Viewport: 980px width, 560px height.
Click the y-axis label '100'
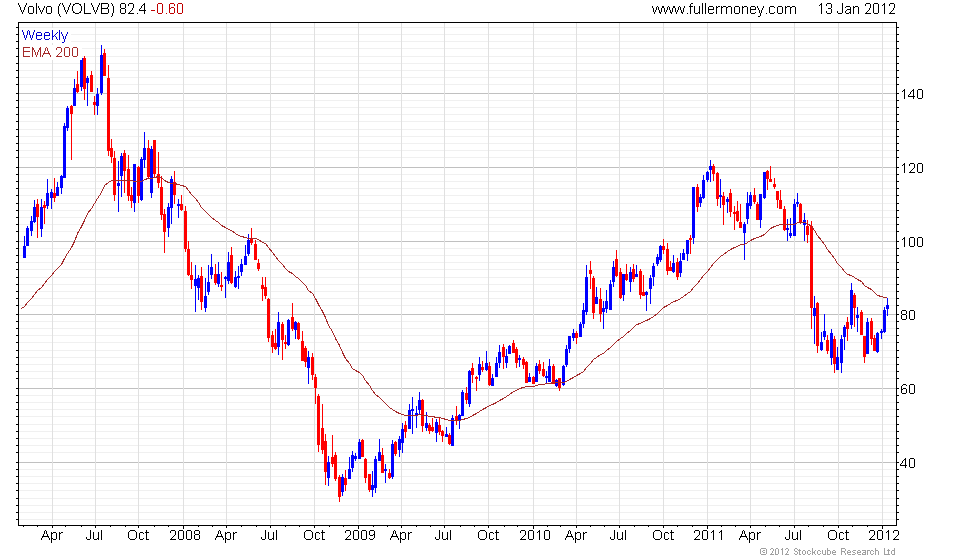(912, 242)
